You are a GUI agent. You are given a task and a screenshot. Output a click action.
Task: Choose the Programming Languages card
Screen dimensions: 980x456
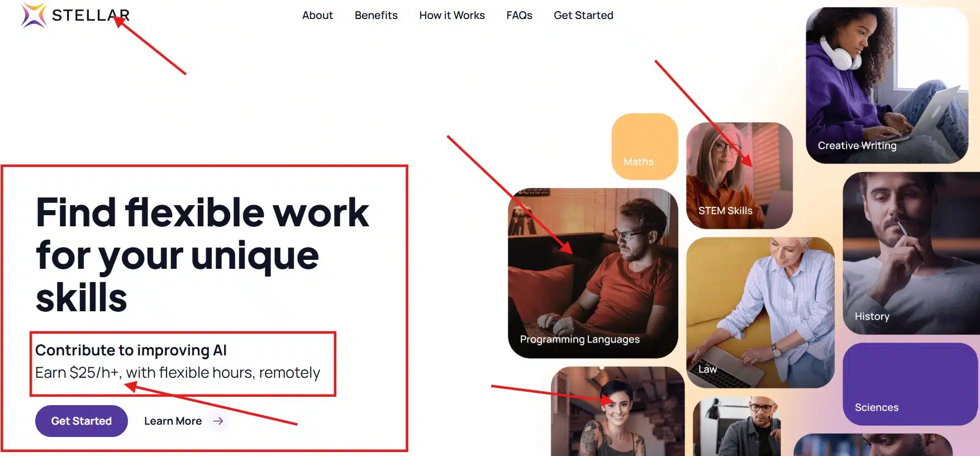pyautogui.click(x=593, y=273)
